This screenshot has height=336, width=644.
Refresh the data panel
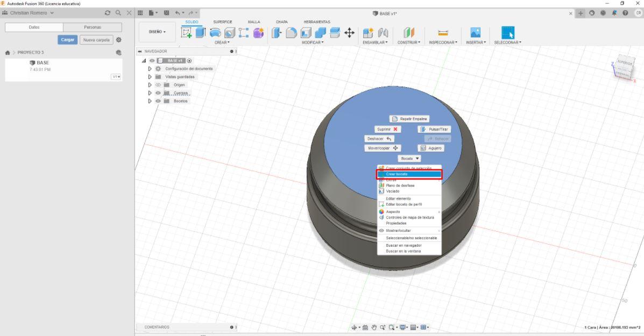coord(108,13)
